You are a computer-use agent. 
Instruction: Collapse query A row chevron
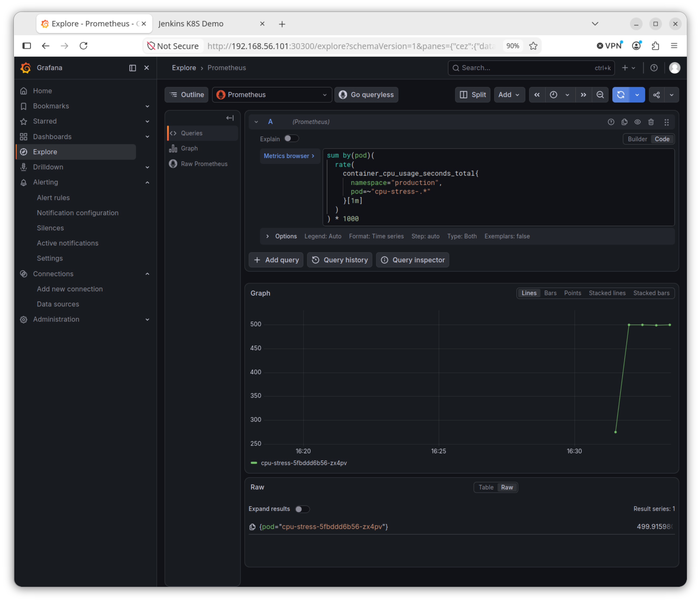coord(256,122)
